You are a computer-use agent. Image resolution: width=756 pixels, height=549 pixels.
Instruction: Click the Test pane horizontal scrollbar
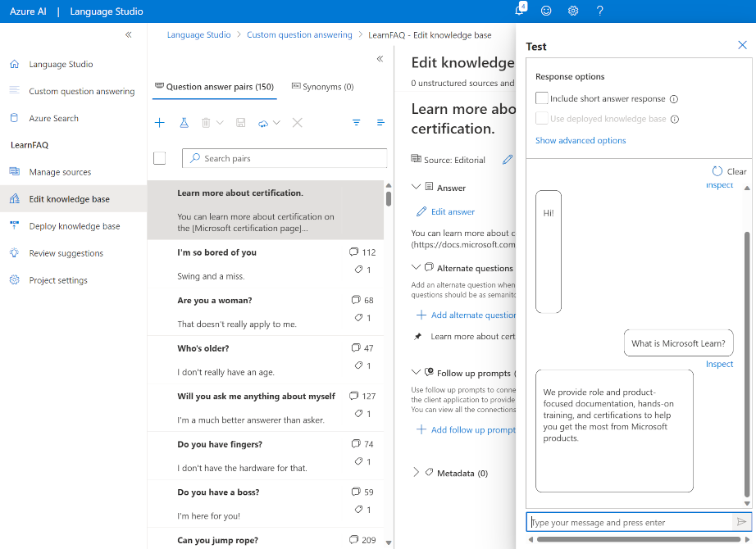point(639,539)
